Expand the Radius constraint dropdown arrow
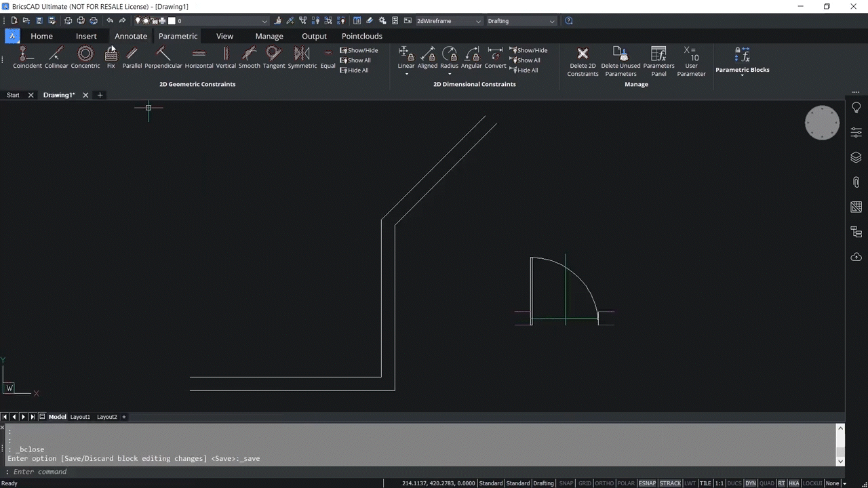This screenshot has height=488, width=868. (450, 74)
